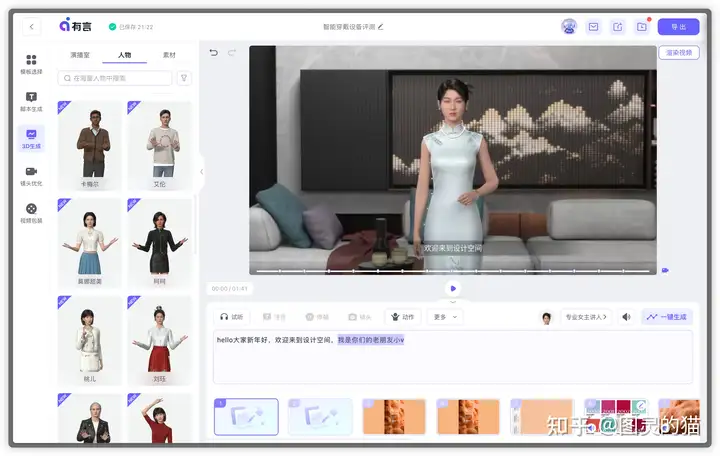Viewport: 720px width, 456px height.
Task: Click the camera icon below the preview corner
Action: pos(665,270)
